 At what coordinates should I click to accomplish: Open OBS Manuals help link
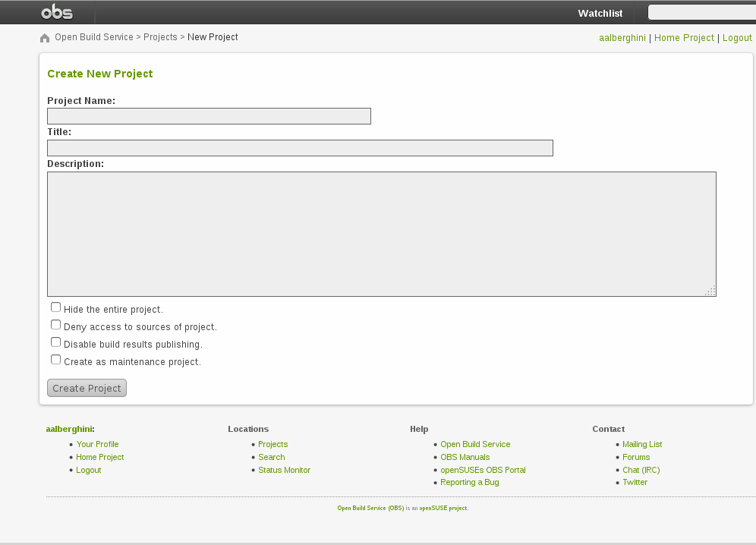point(465,457)
